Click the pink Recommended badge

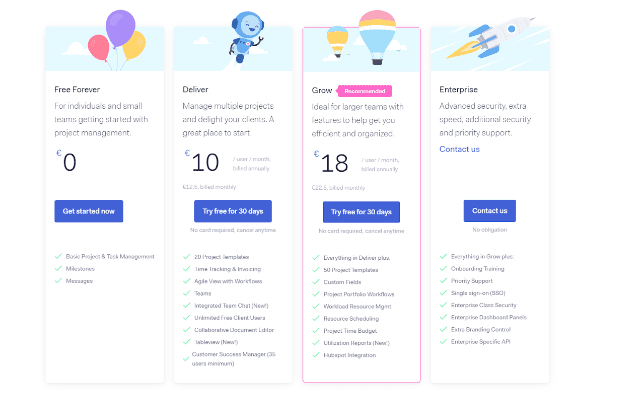click(364, 91)
